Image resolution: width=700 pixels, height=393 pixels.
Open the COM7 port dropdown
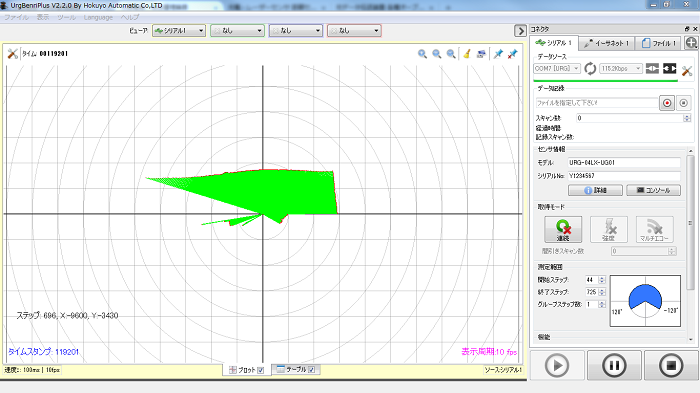[x=557, y=69]
